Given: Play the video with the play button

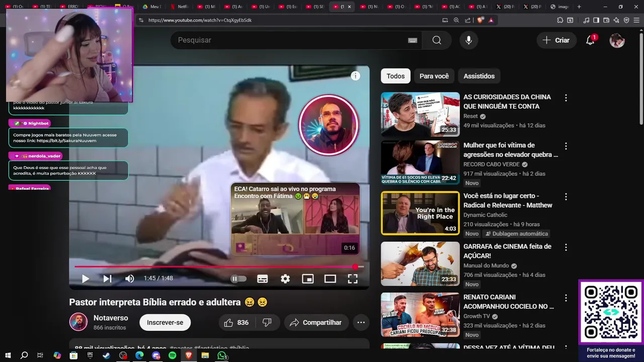Looking at the screenshot, I should tap(86, 279).
